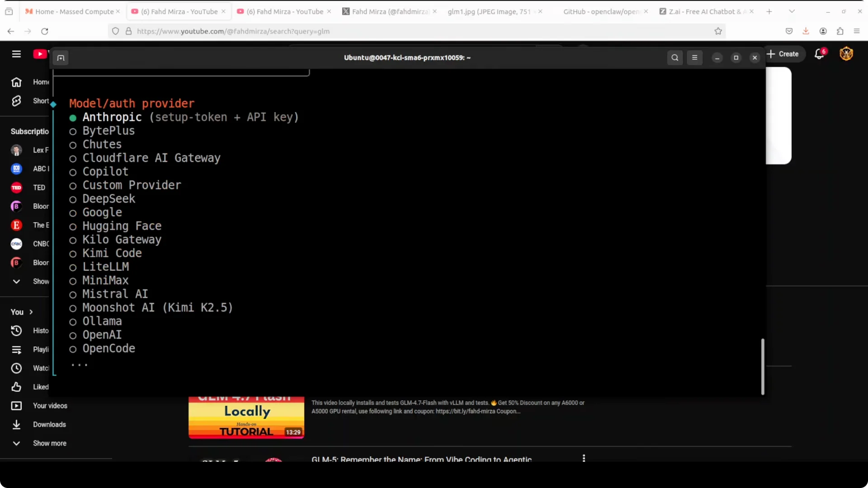Open GLM-5 video options menu
868x488 pixels.
pos(584,458)
